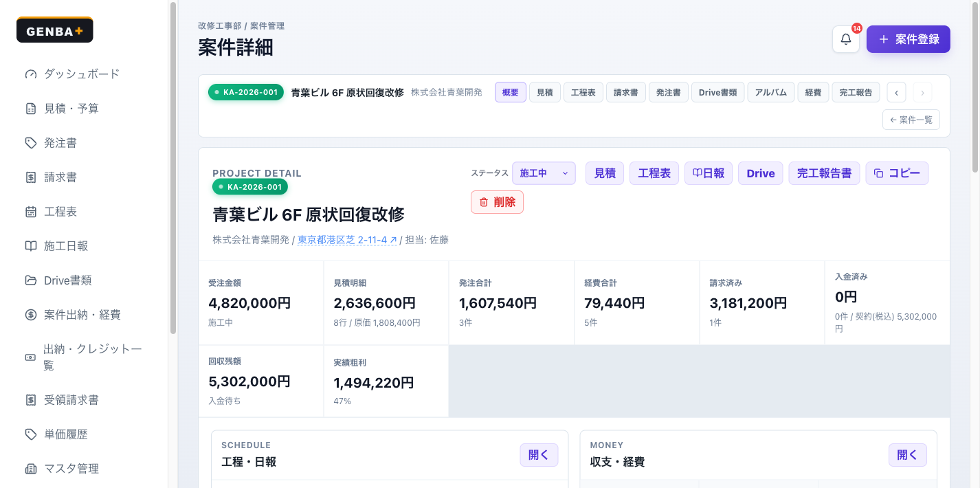Click the 工程表 calendar icon
The image size is (980, 488).
(x=30, y=212)
